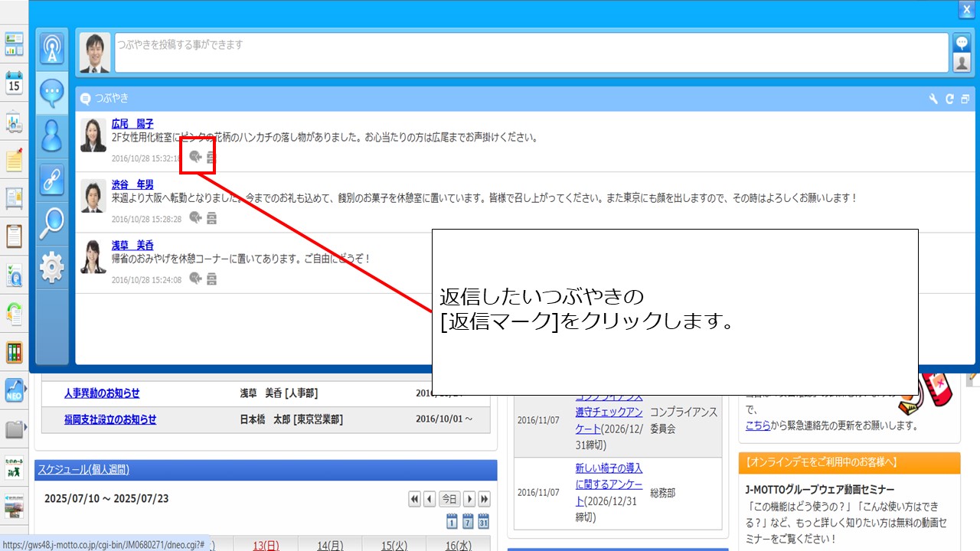Click reply mark on 広尾 陽子's post
Screen dimensions: 980x551
[x=195, y=157]
